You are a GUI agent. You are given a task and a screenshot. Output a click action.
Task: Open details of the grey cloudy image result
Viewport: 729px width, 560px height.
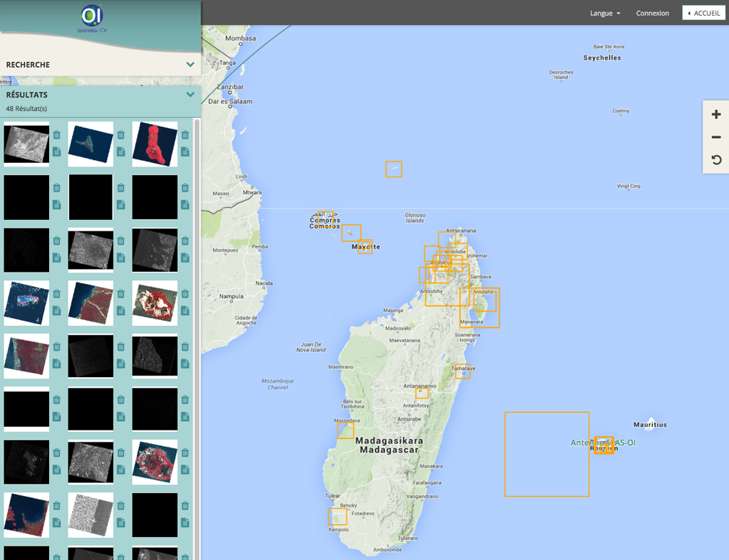(57, 152)
